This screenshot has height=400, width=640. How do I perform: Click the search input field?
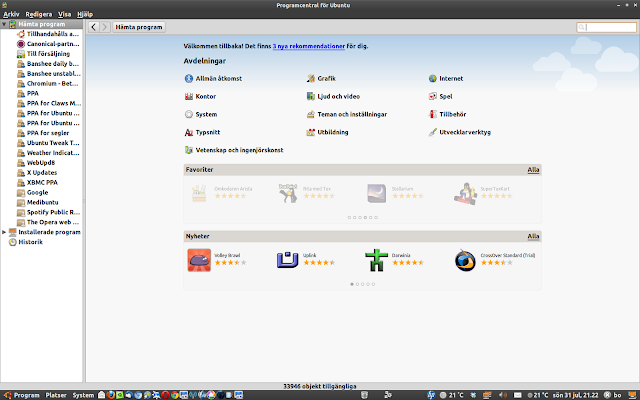(x=606, y=27)
